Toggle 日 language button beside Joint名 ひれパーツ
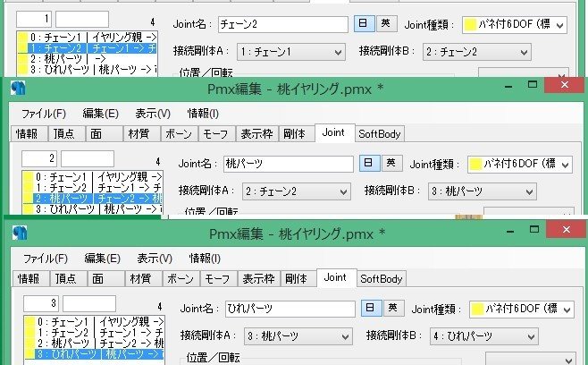The image size is (588, 365). [371, 309]
